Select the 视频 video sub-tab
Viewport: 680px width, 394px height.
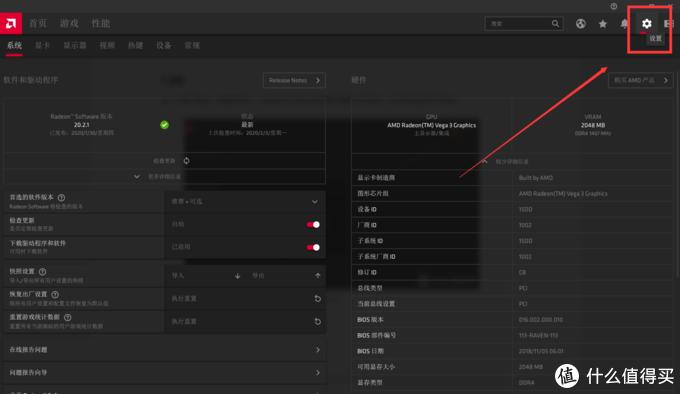click(107, 45)
